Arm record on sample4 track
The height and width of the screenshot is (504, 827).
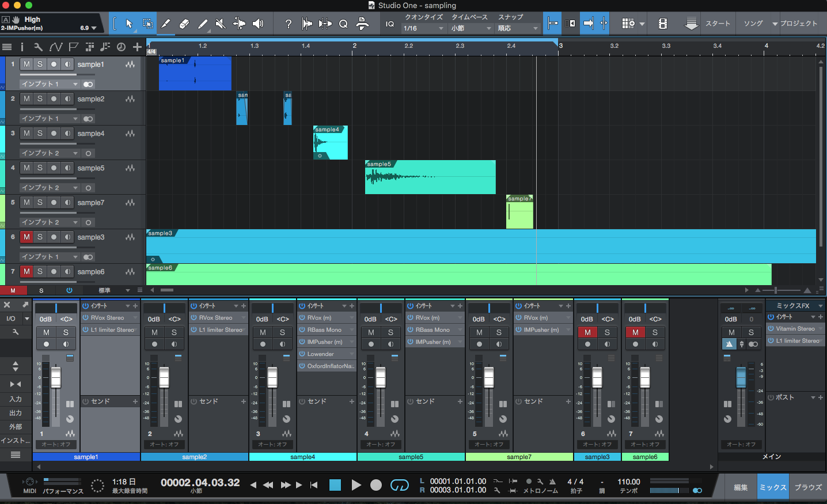tap(54, 133)
